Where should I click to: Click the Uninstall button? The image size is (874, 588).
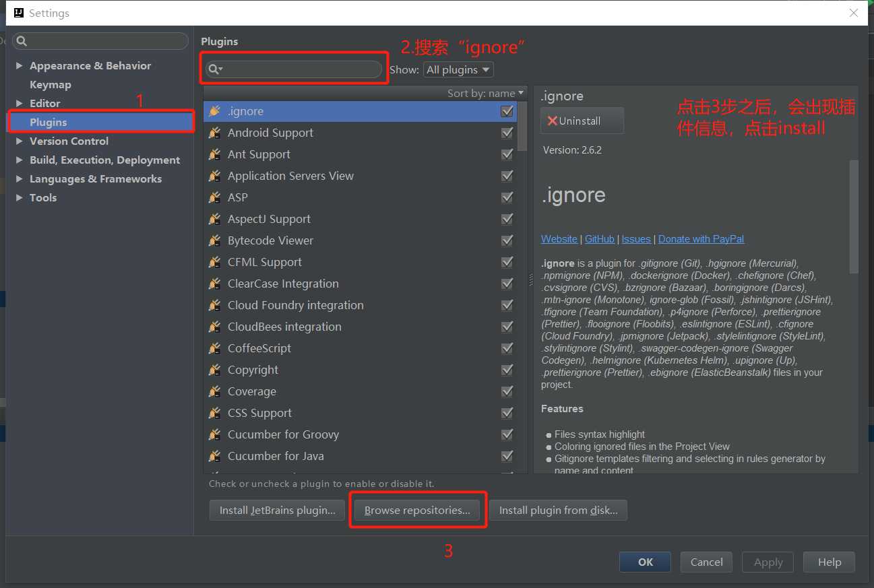582,121
